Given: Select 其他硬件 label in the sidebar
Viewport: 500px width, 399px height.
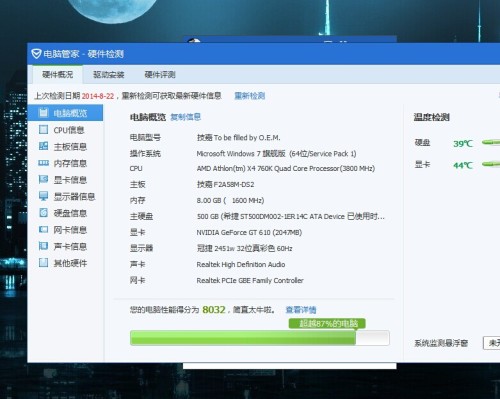Looking at the screenshot, I should tap(70, 263).
